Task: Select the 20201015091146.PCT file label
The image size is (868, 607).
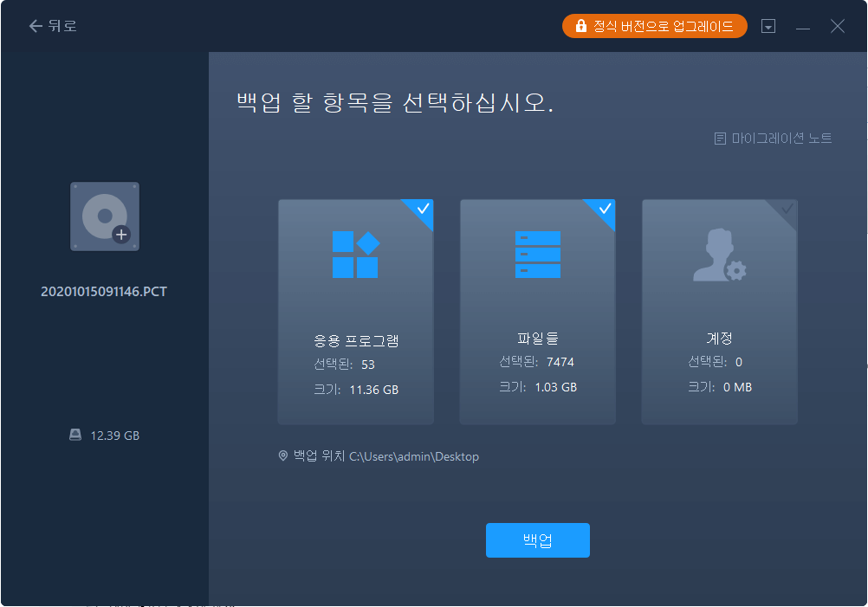Action: pyautogui.click(x=104, y=292)
